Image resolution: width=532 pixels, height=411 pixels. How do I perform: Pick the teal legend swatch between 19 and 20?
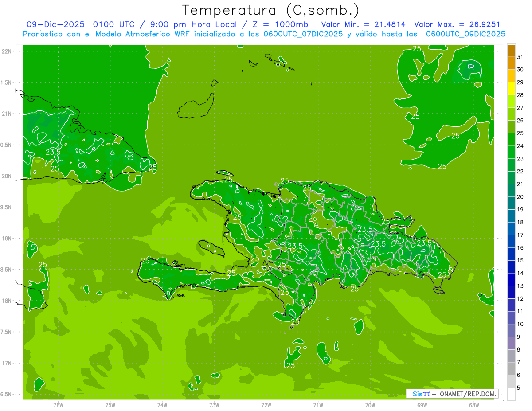(x=511, y=203)
